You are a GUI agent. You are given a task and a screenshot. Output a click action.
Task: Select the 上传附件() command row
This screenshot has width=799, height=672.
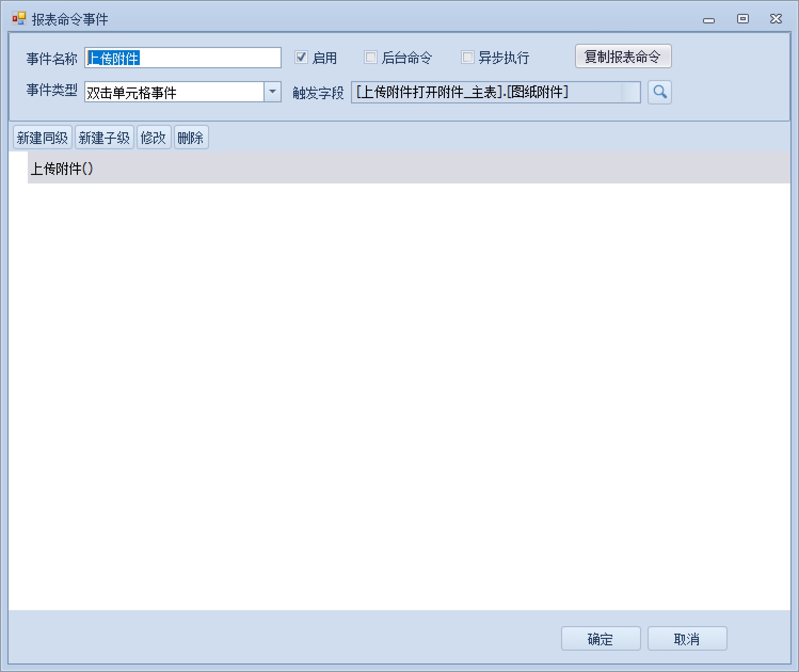62,169
